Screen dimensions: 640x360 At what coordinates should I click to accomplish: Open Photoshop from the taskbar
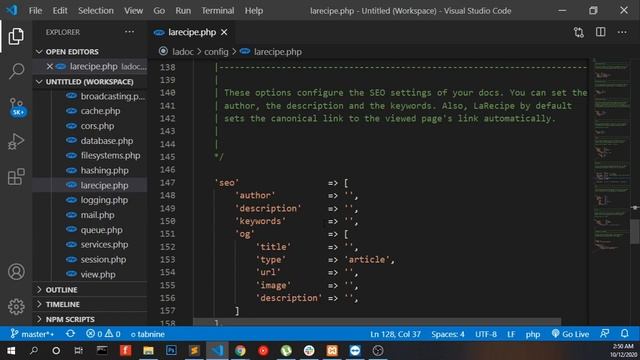171,351
